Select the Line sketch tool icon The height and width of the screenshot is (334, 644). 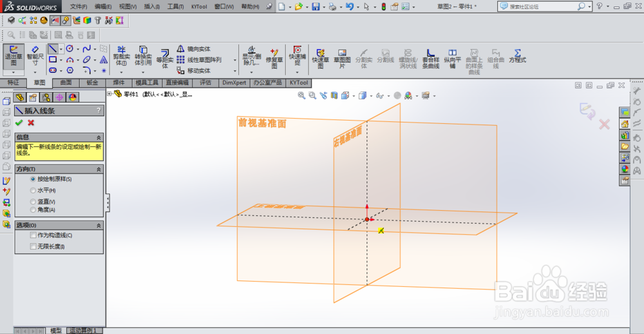pos(53,49)
